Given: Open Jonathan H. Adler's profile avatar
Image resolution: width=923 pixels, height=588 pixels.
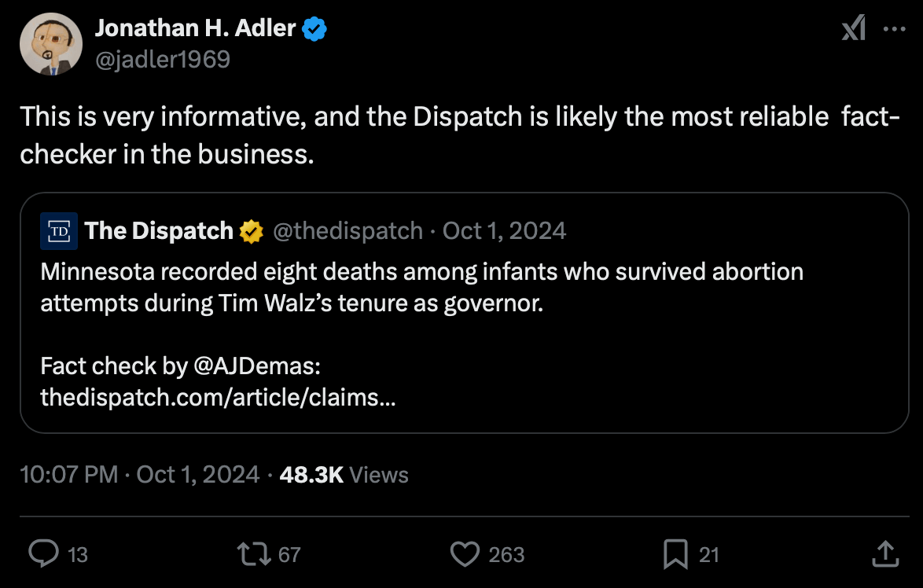Looking at the screenshot, I should pyautogui.click(x=51, y=45).
